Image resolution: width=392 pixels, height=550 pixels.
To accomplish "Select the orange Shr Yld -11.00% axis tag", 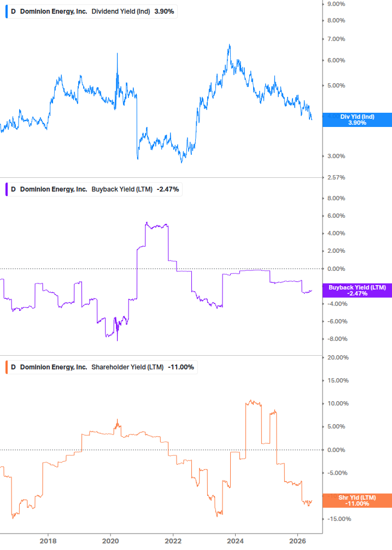I will (357, 501).
